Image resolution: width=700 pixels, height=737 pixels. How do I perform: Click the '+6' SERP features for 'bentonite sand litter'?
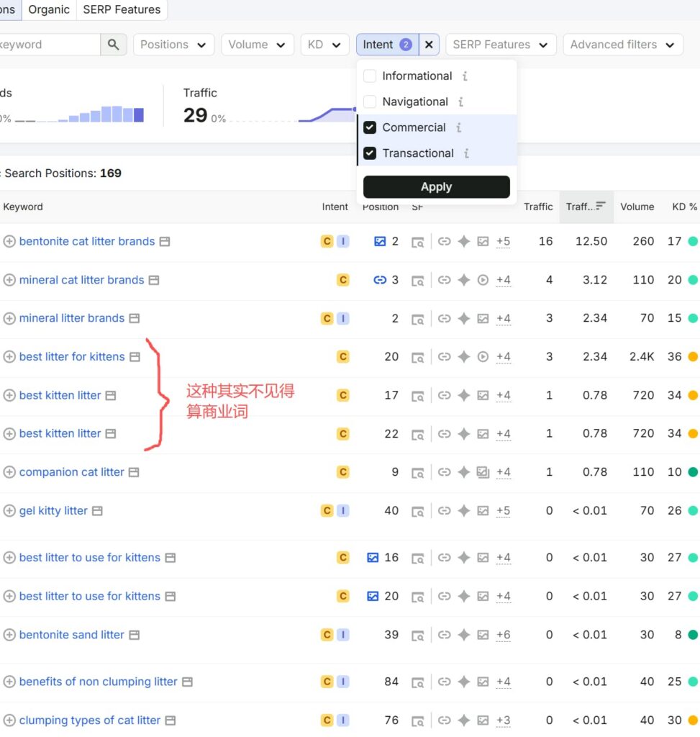503,635
